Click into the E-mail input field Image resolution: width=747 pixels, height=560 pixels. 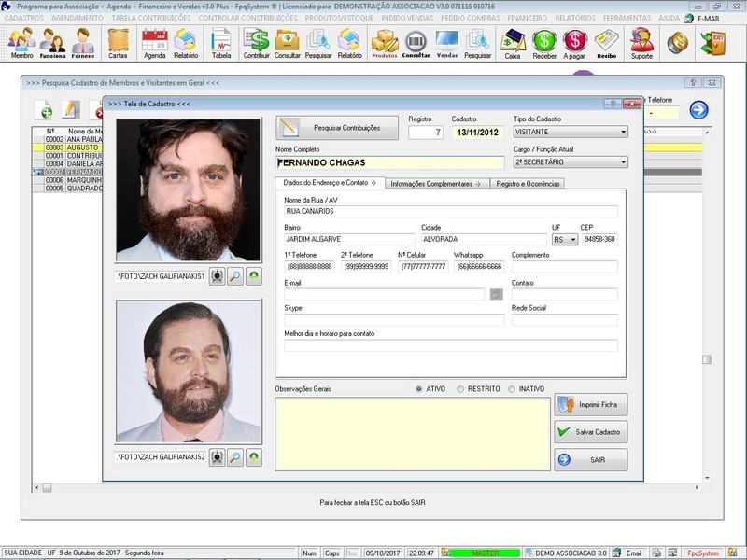coord(384,294)
